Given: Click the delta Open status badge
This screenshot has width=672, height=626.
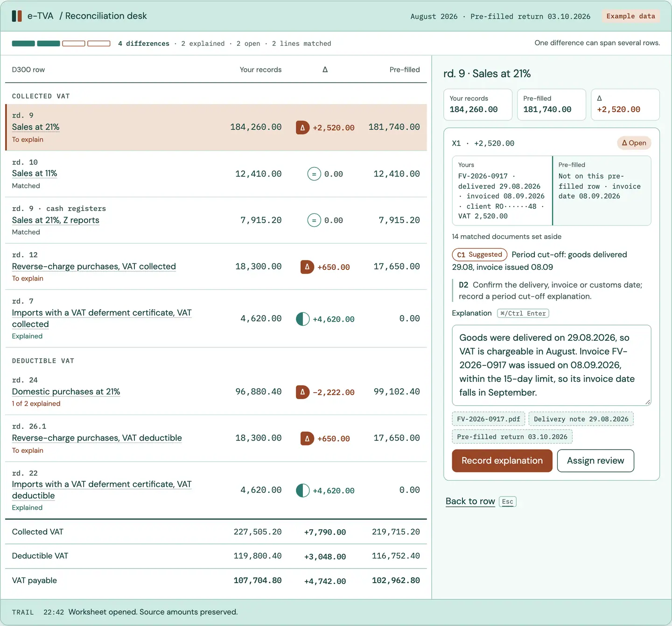Looking at the screenshot, I should click(x=634, y=143).
